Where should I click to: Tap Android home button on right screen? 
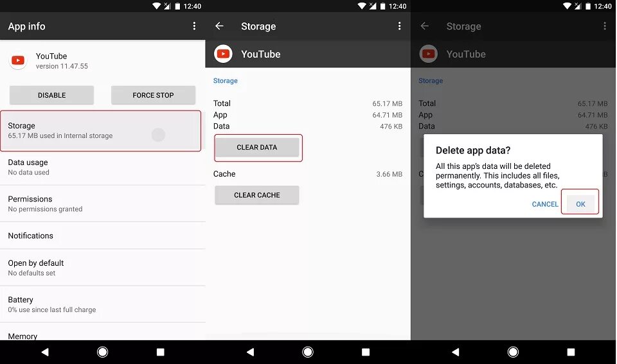click(513, 352)
